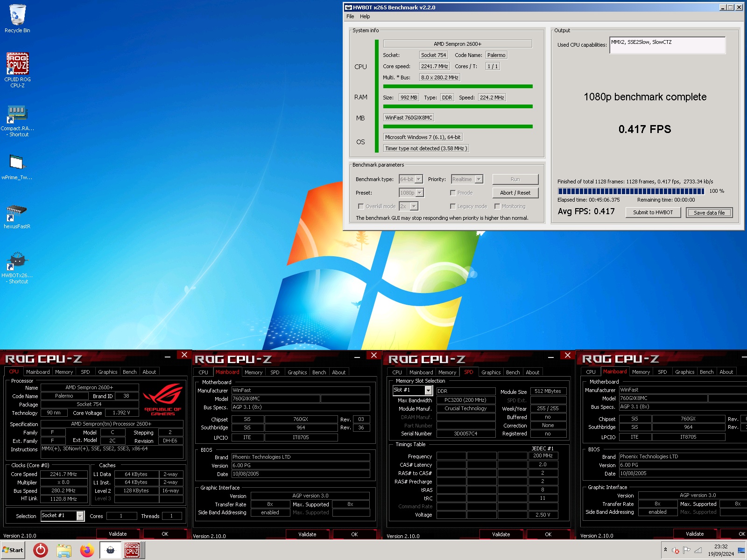Image resolution: width=747 pixels, height=560 pixels.
Task: Switch to SPD tab in rightmost CPU-Z window
Action: [x=662, y=372]
